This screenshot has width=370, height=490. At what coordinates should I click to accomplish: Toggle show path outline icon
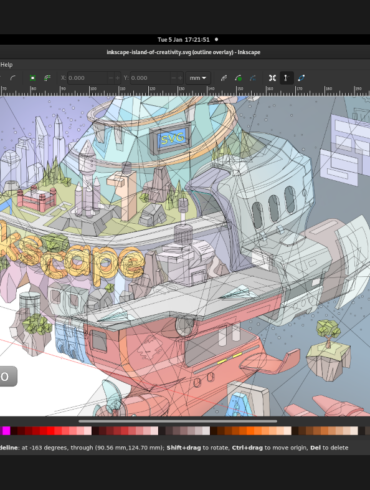pos(301,78)
